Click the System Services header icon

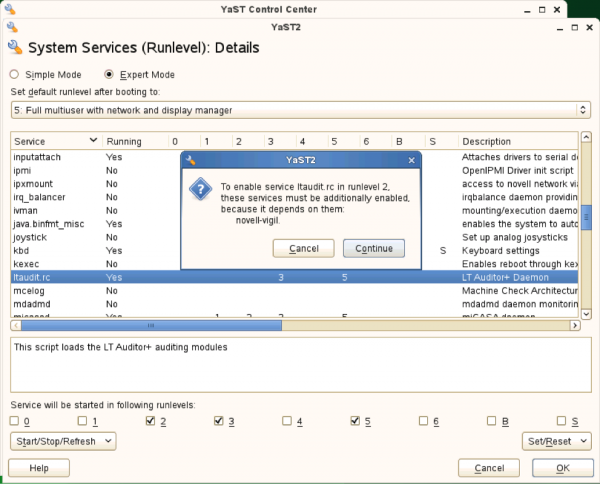[15, 47]
